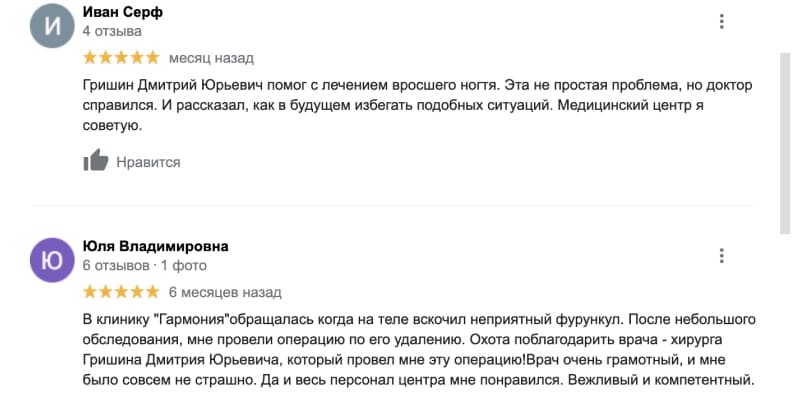Image resolution: width=800 pixels, height=400 pixels.
Task: Click the purple "Ю" avatar of Юля Владимировна
Action: click(x=52, y=260)
